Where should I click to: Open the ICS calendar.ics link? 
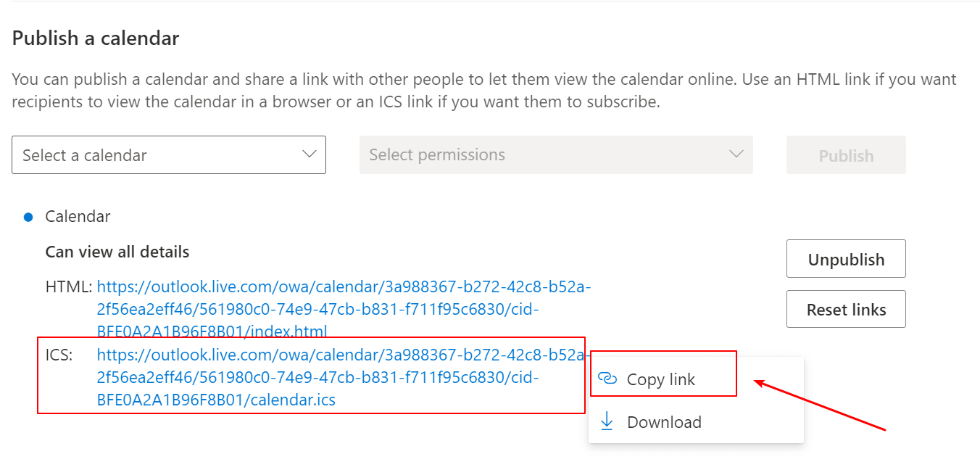344,377
